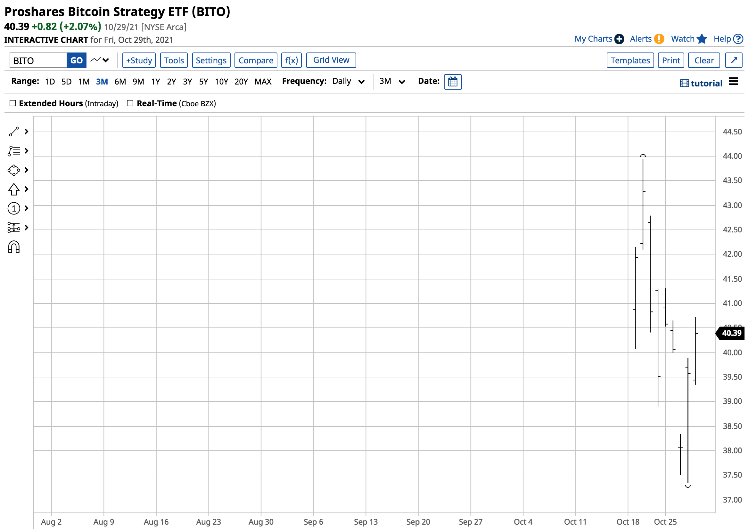The height and width of the screenshot is (532, 756).
Task: Click the Compare button
Action: pyautogui.click(x=256, y=60)
